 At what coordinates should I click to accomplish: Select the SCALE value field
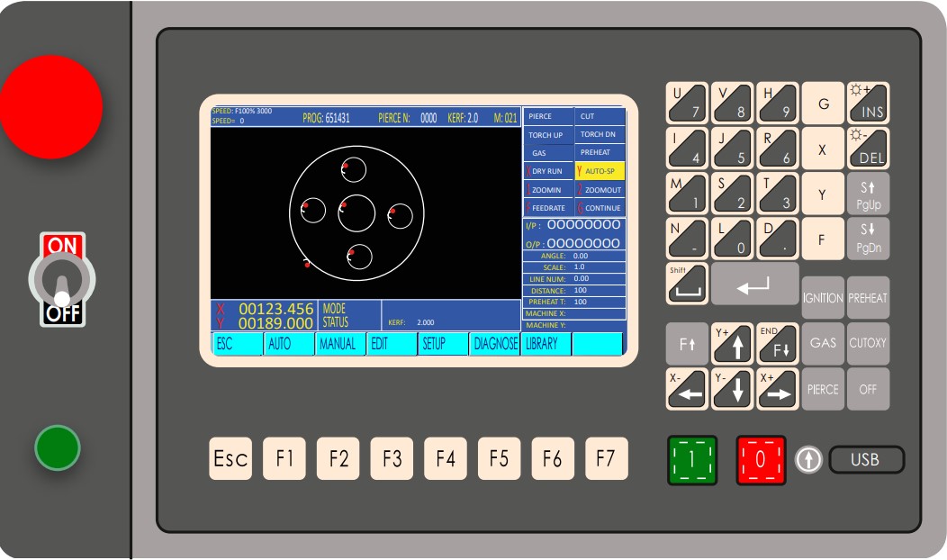597,267
